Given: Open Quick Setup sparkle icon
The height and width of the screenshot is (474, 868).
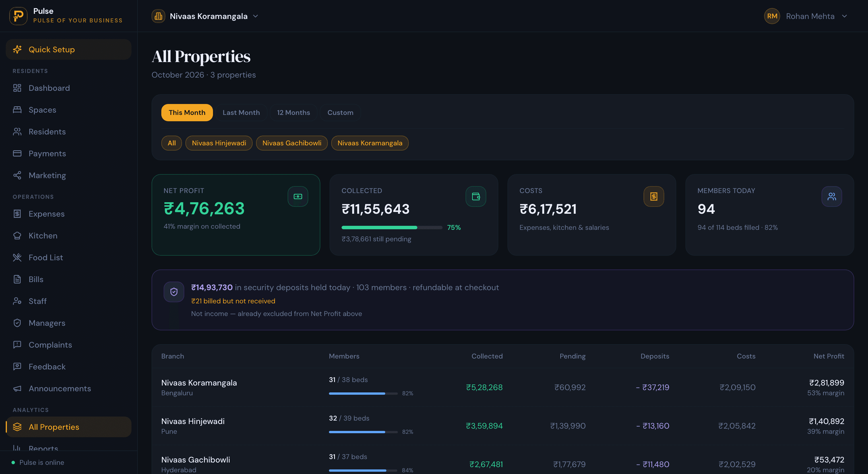Looking at the screenshot, I should 17,50.
